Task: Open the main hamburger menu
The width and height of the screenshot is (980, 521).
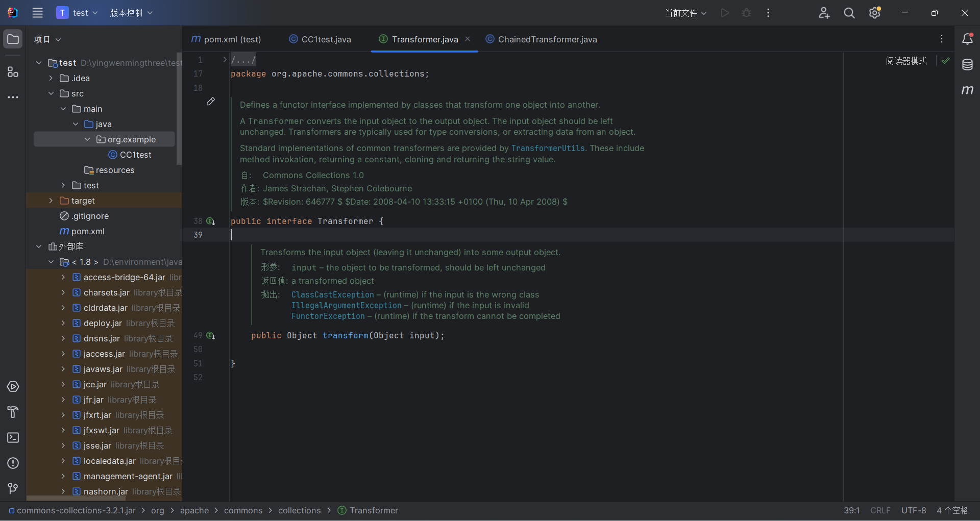Action: (38, 13)
